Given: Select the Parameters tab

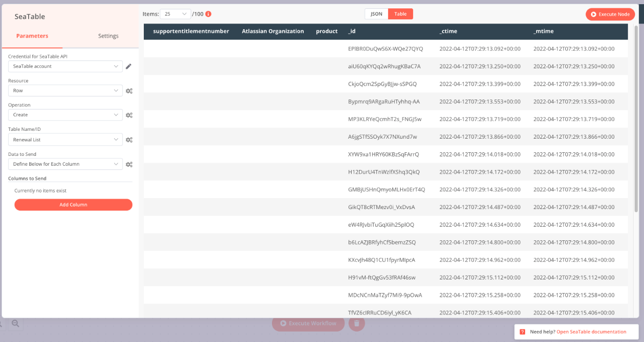Looking at the screenshot, I should [x=33, y=36].
